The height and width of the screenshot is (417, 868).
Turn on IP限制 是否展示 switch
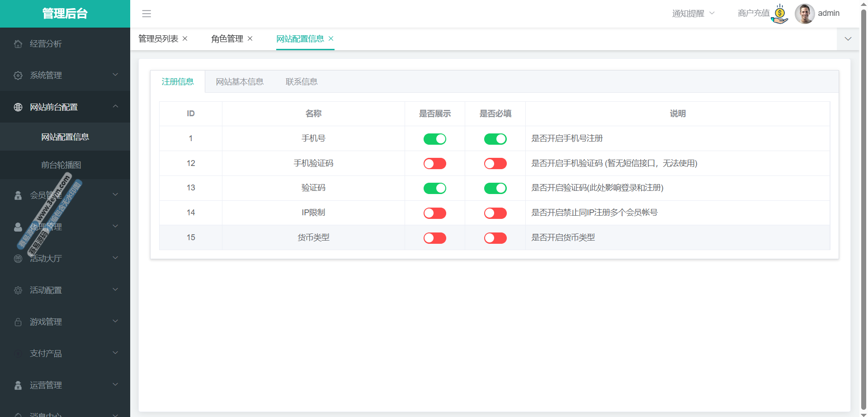(434, 213)
